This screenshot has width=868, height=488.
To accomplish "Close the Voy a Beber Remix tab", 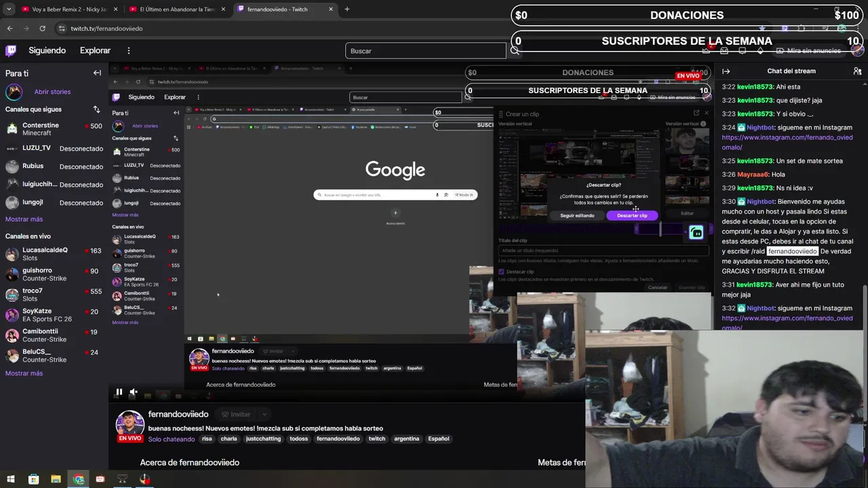I will click(115, 9).
